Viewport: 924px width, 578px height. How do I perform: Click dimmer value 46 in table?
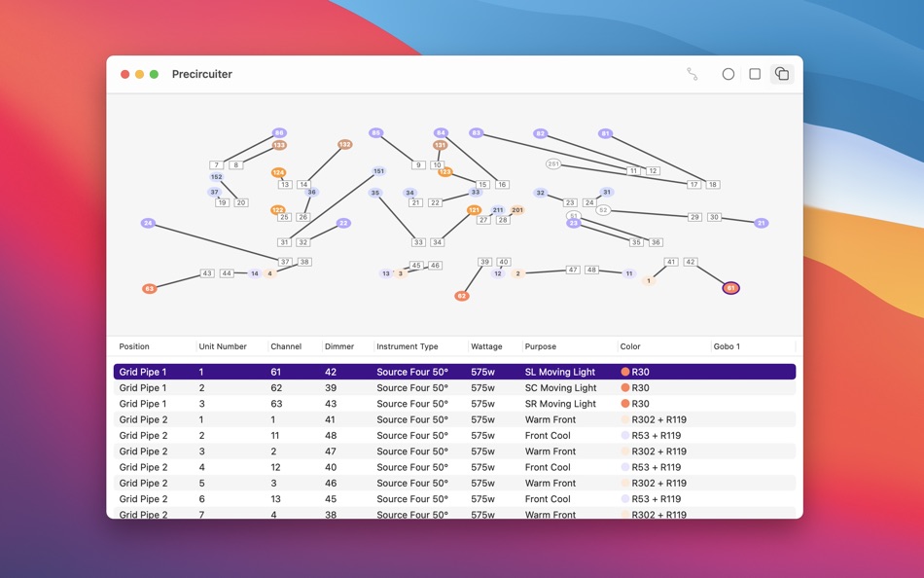point(331,483)
